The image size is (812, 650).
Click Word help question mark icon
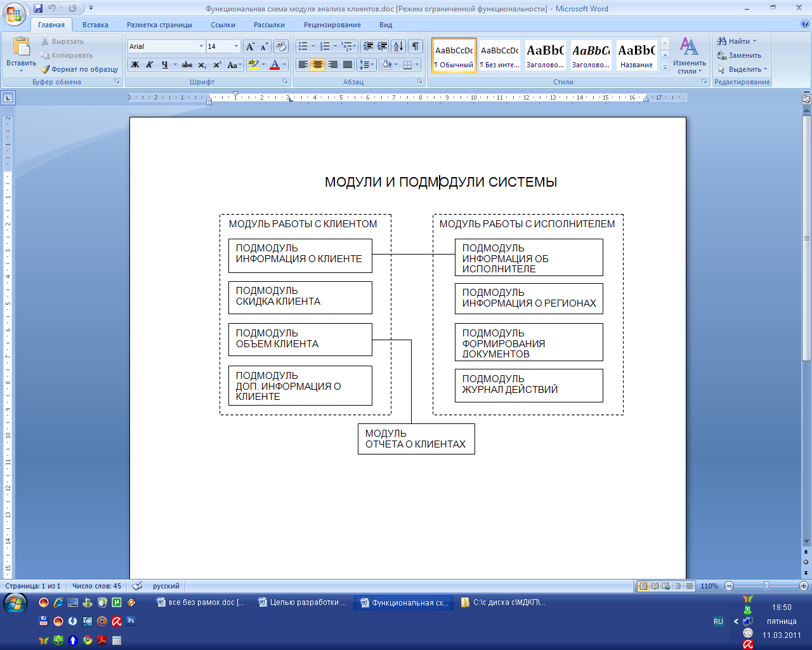point(805,24)
